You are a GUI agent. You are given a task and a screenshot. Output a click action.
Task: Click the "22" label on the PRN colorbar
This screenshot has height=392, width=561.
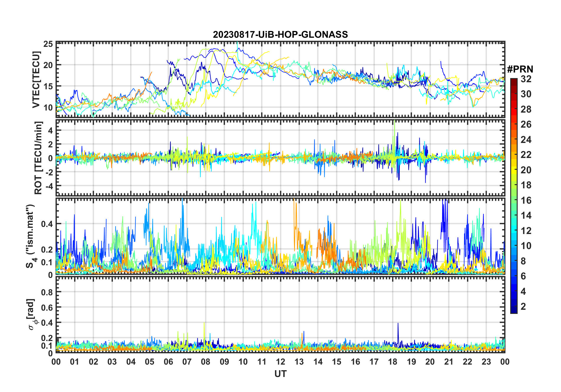tap(526, 155)
